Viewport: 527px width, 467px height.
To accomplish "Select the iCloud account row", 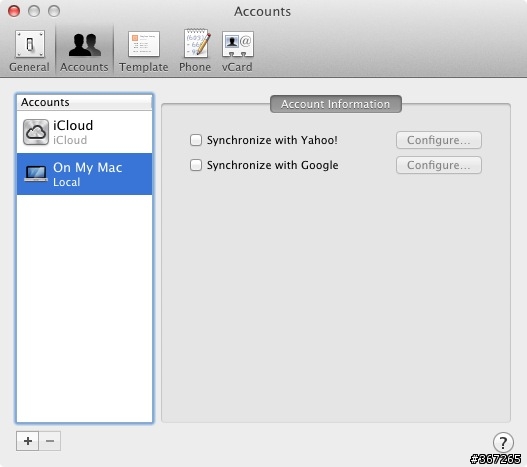I will 84,132.
